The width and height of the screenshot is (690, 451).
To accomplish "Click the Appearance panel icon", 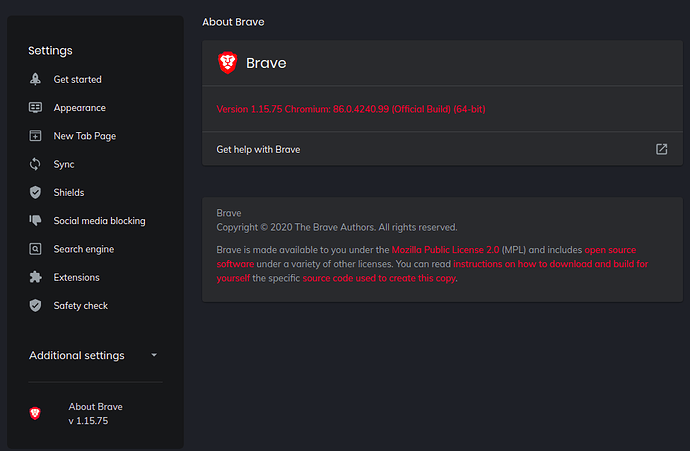I will (x=35, y=108).
